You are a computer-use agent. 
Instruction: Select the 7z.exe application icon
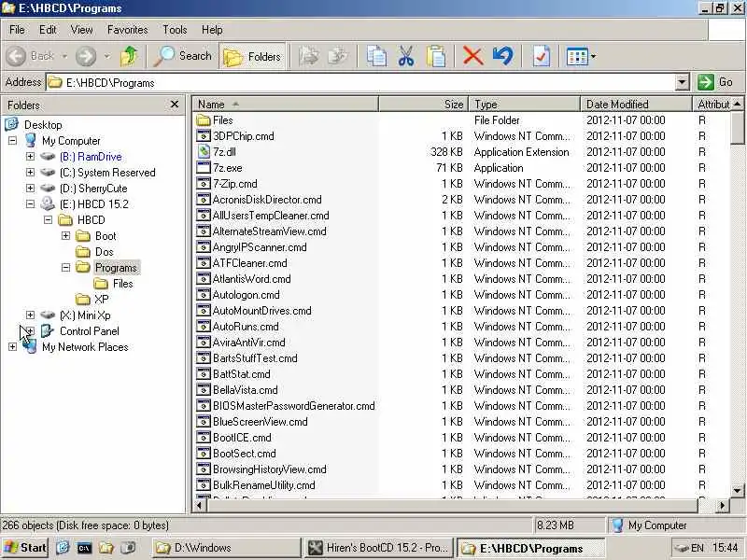tap(204, 168)
